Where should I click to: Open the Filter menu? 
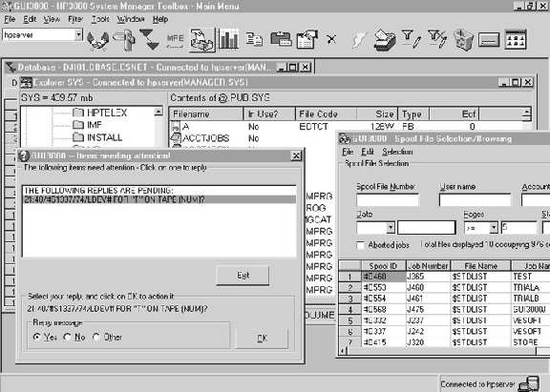(75, 19)
